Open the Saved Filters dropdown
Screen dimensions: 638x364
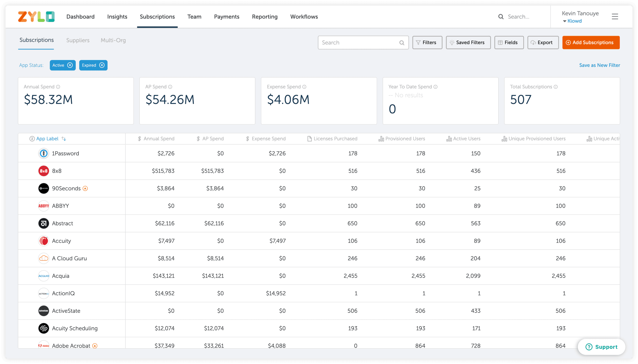[468, 42]
